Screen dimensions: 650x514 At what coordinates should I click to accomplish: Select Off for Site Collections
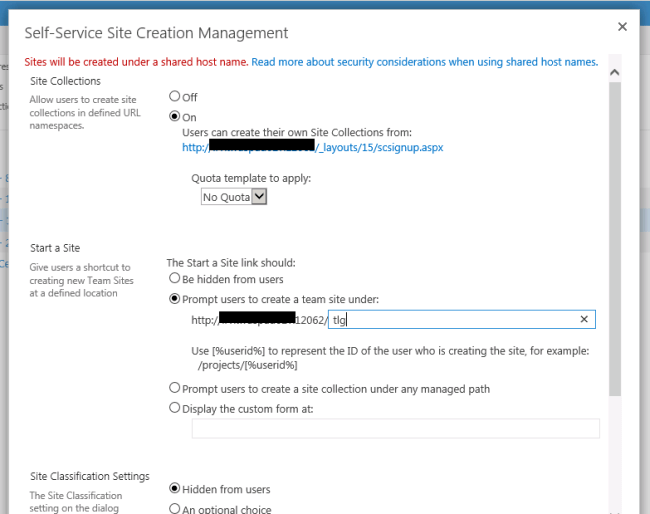coord(175,96)
